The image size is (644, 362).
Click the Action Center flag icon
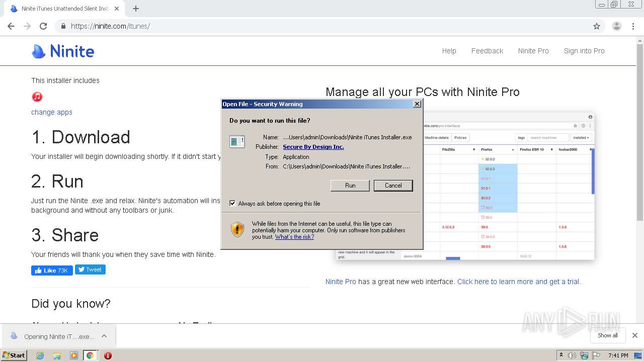(596, 355)
